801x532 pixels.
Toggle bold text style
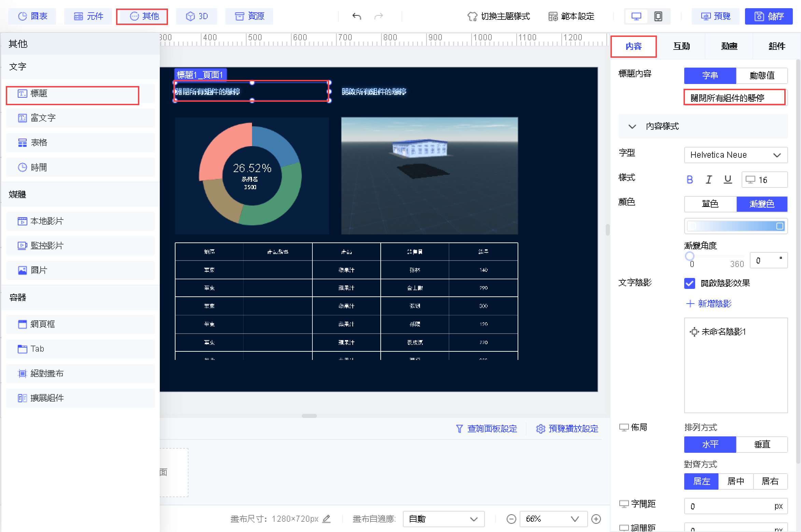pyautogui.click(x=690, y=180)
